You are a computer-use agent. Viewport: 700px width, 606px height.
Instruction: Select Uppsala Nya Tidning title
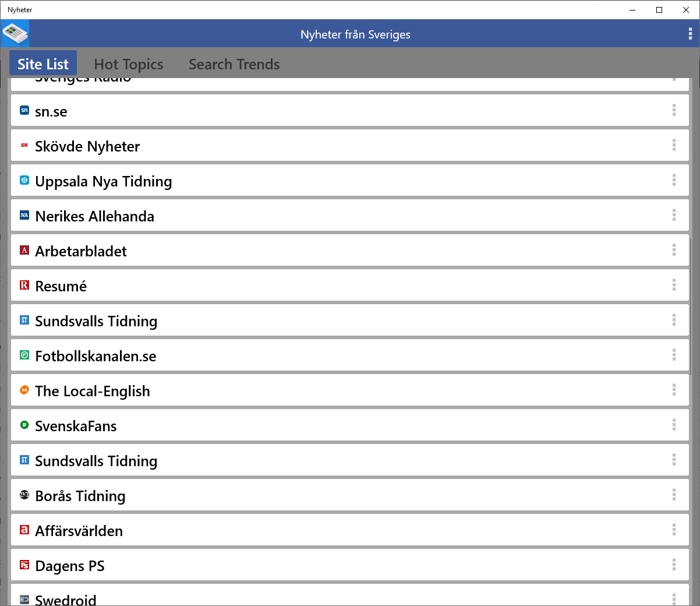click(x=104, y=181)
